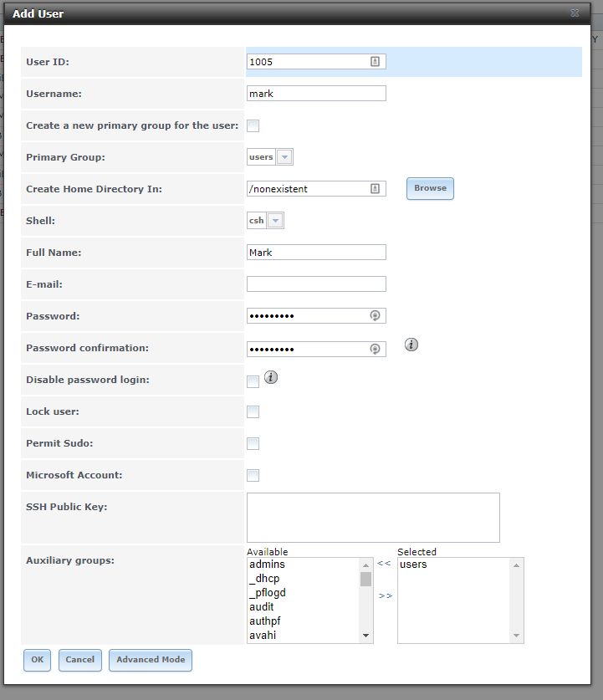Select admins in Available groups
This screenshot has height=700, width=603.
(x=304, y=565)
